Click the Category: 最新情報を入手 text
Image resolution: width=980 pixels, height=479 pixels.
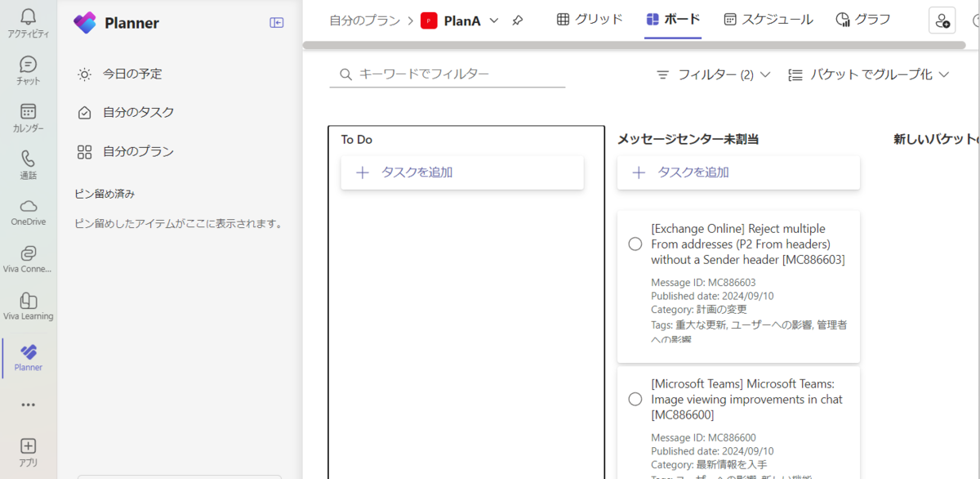pos(709,464)
